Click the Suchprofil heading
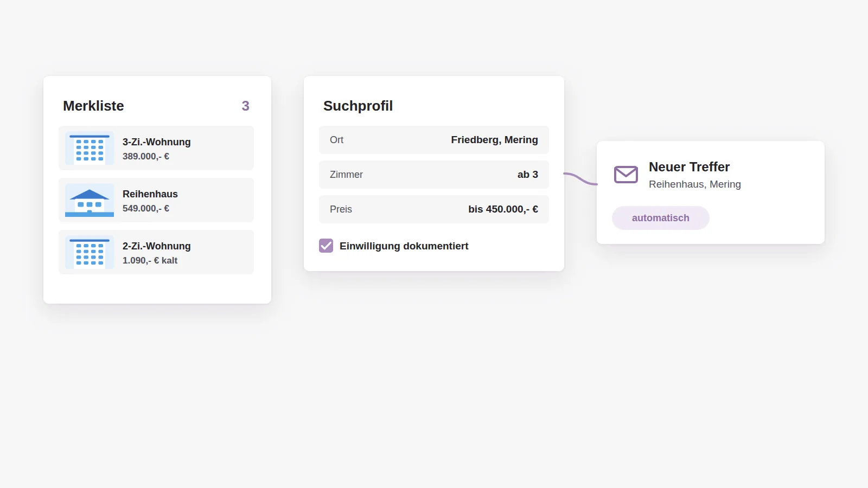This screenshot has width=868, height=488. point(358,106)
